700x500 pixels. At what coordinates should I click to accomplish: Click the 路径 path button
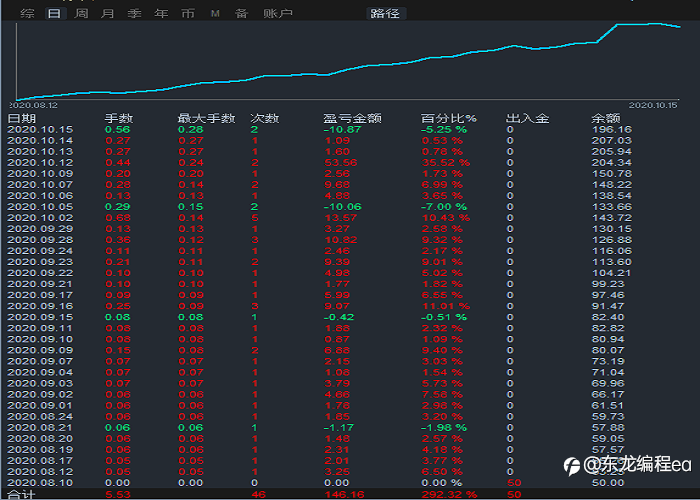click(x=385, y=13)
